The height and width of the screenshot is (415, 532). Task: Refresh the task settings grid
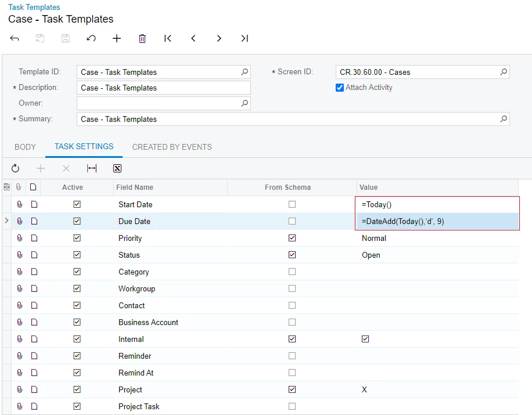(15, 168)
